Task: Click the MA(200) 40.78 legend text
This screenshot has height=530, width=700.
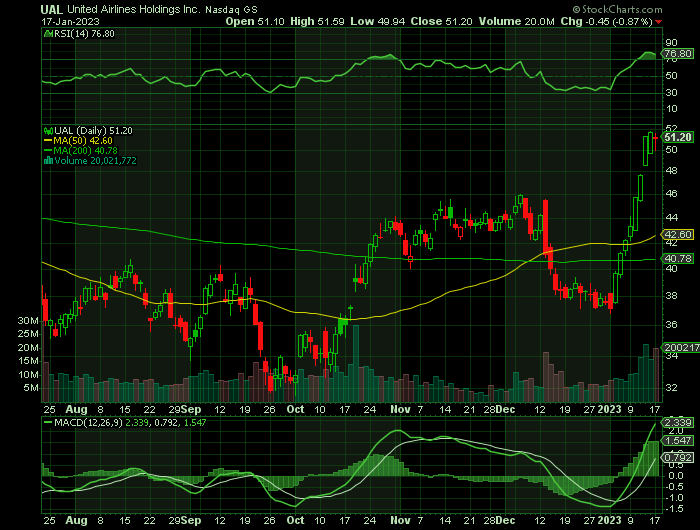Action: click(x=86, y=150)
